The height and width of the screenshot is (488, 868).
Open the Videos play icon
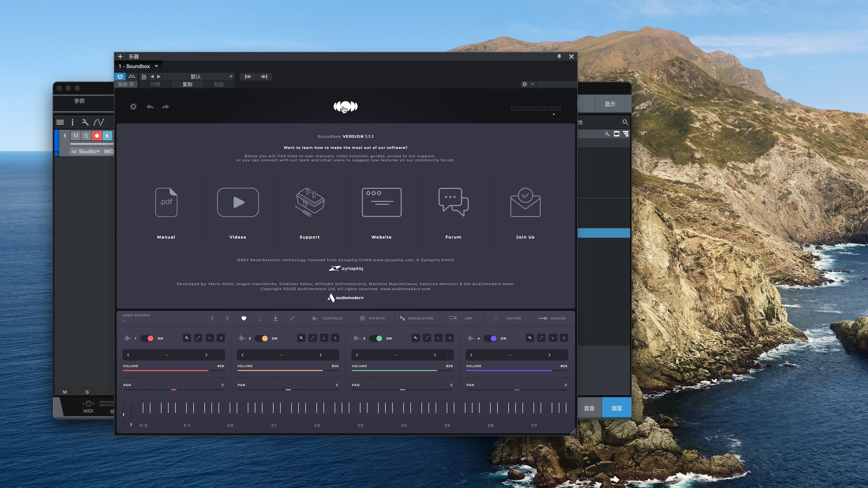[238, 202]
